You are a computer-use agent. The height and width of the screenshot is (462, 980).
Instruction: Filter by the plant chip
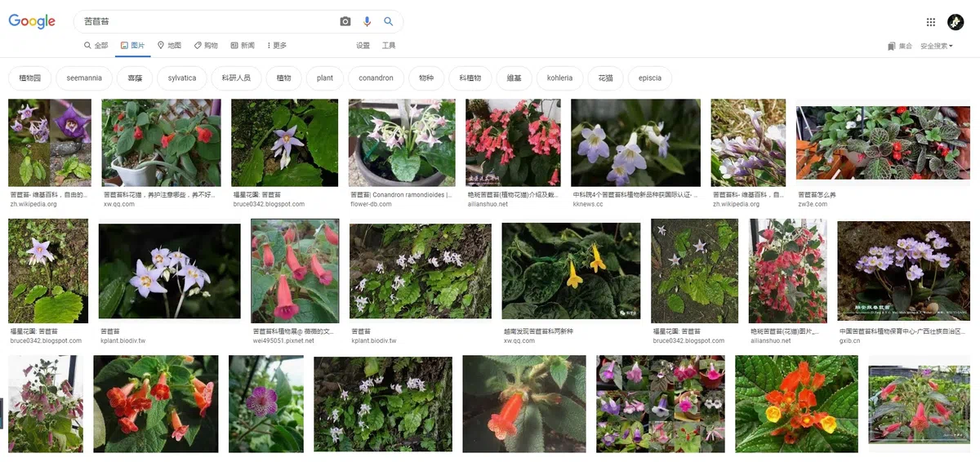[x=325, y=78]
